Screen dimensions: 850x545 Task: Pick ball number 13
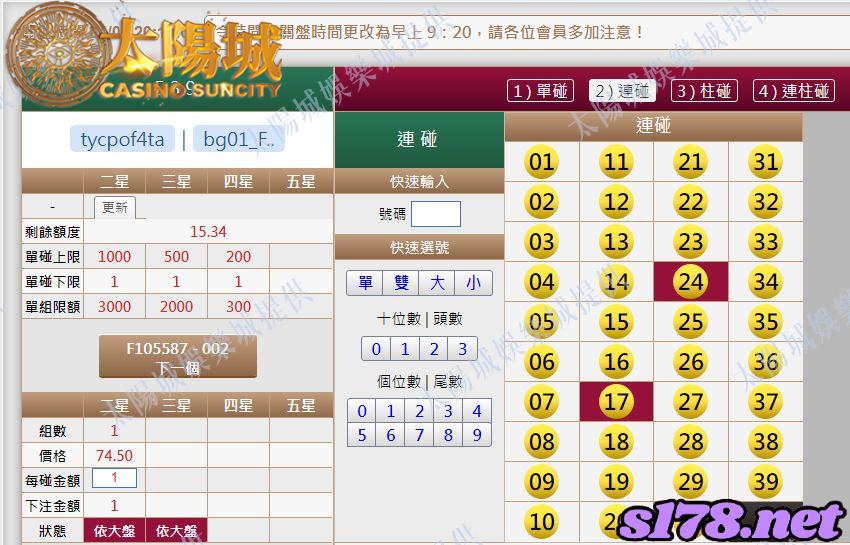coord(616,242)
